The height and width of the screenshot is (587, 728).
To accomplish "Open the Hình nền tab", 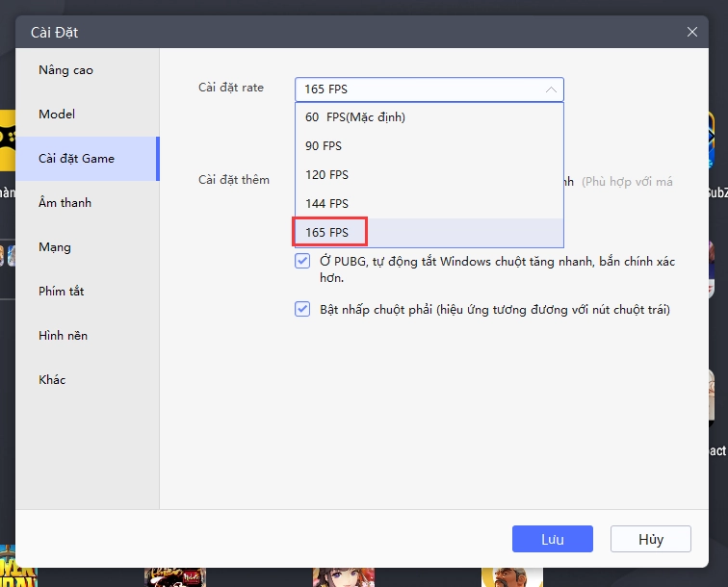I will point(64,336).
